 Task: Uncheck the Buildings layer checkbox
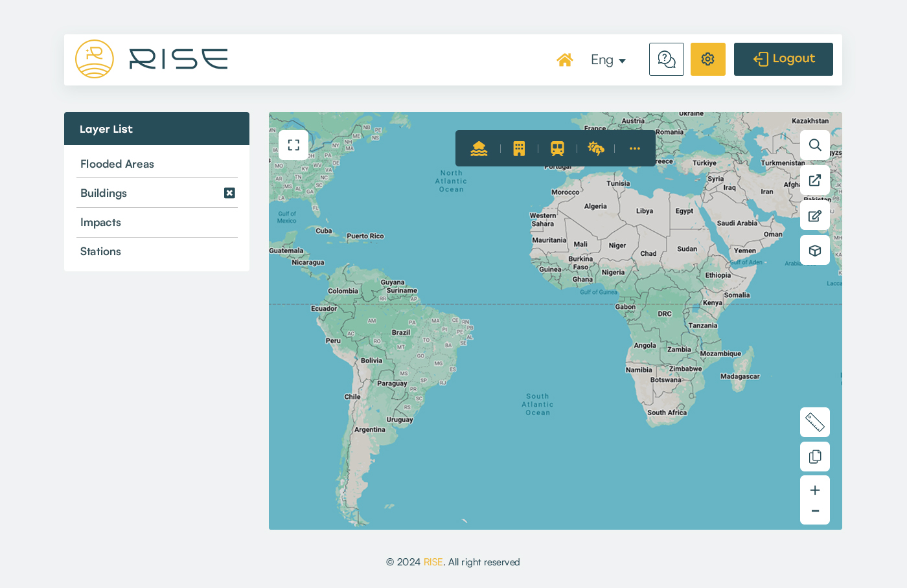[x=229, y=193]
